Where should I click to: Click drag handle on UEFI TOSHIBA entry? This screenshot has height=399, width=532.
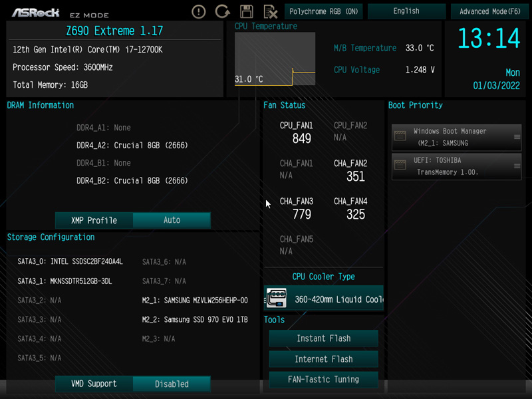[517, 166]
